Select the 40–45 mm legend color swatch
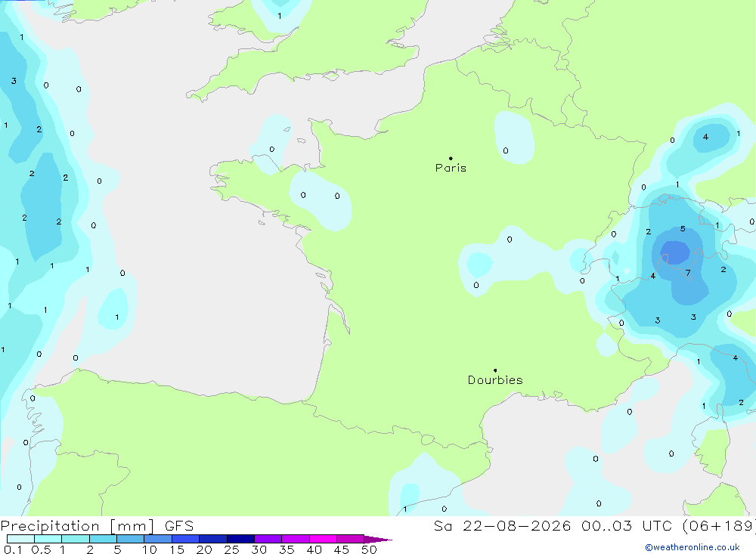 tap(323, 539)
